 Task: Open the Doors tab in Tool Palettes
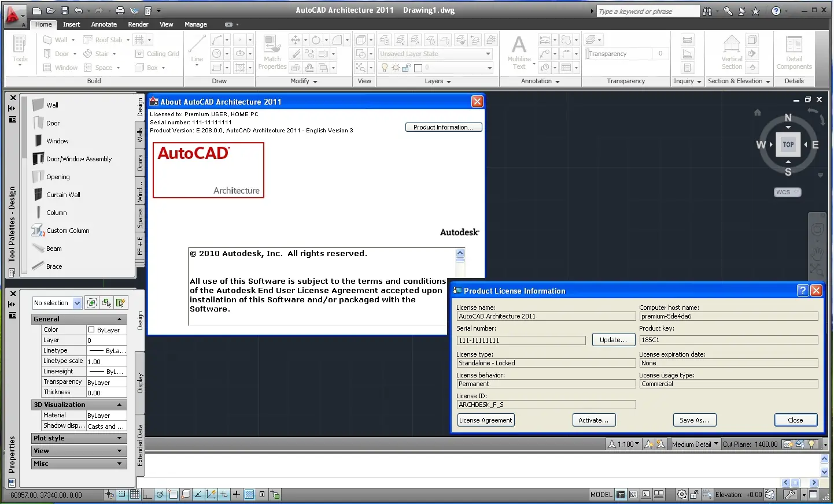[140, 163]
